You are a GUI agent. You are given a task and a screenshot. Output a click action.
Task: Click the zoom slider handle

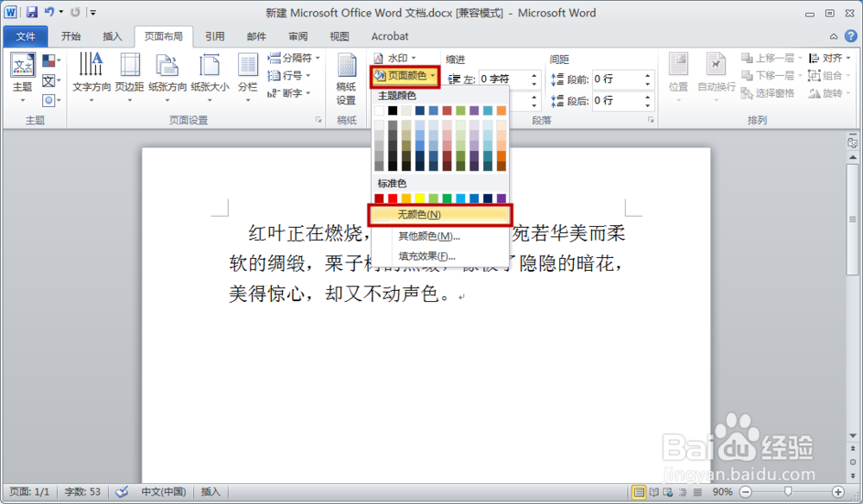coord(788,491)
